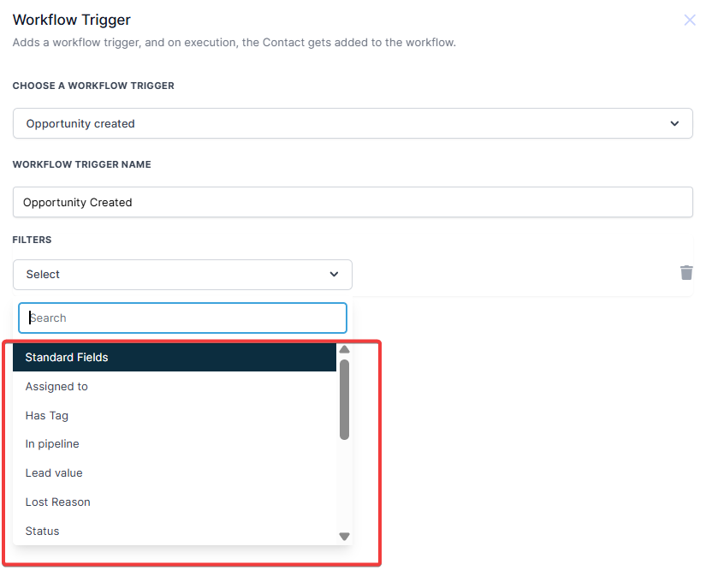The height and width of the screenshot is (588, 712).
Task: Choose Lead value filter option
Action: point(175,473)
